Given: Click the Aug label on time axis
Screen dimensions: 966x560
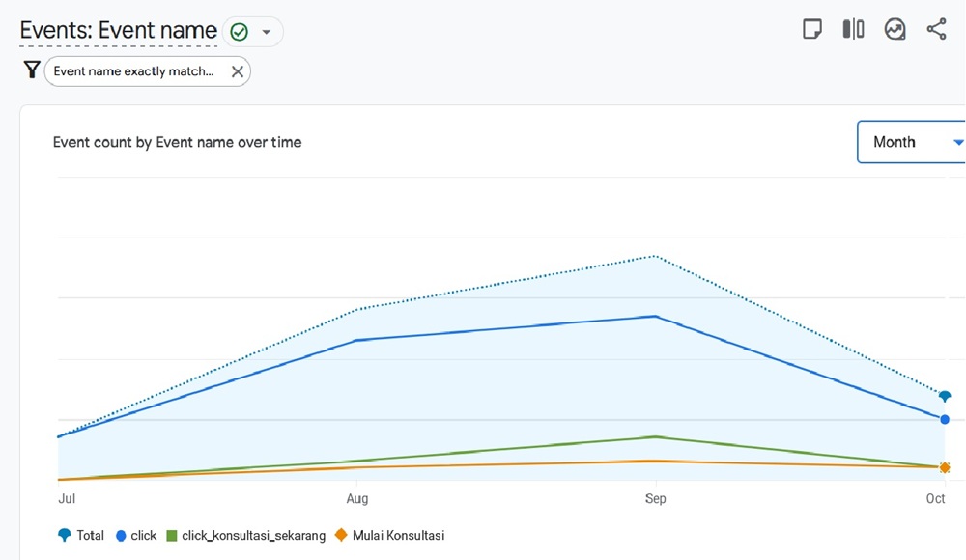Looking at the screenshot, I should [x=357, y=499].
